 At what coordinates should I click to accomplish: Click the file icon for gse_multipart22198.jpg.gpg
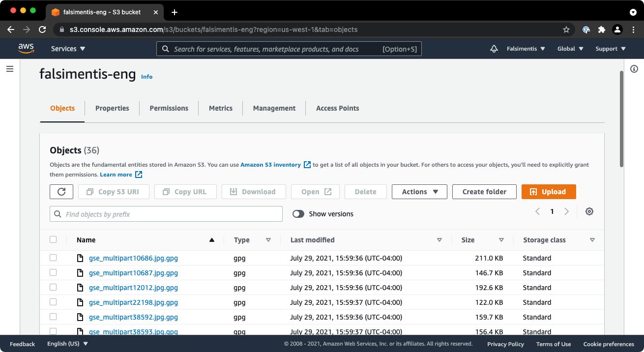coord(80,302)
